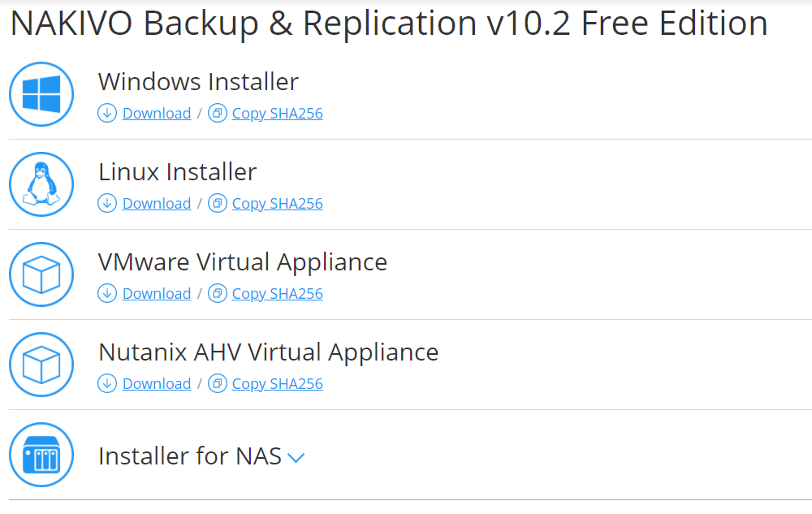Click the Linux penguin icon
Viewport: 812px width, 514px height.
tap(41, 184)
